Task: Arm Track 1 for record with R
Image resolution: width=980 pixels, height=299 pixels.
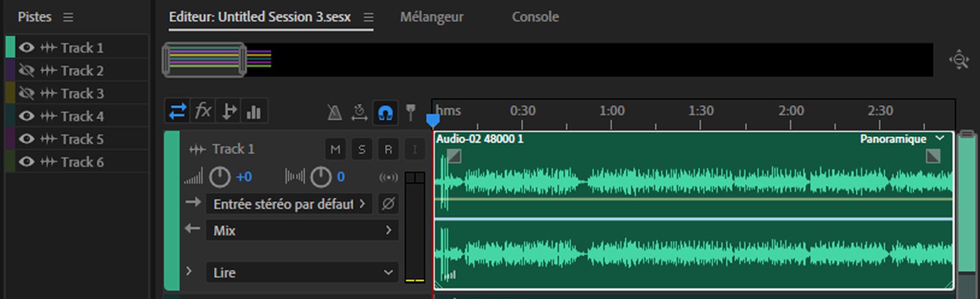Action: (x=388, y=149)
